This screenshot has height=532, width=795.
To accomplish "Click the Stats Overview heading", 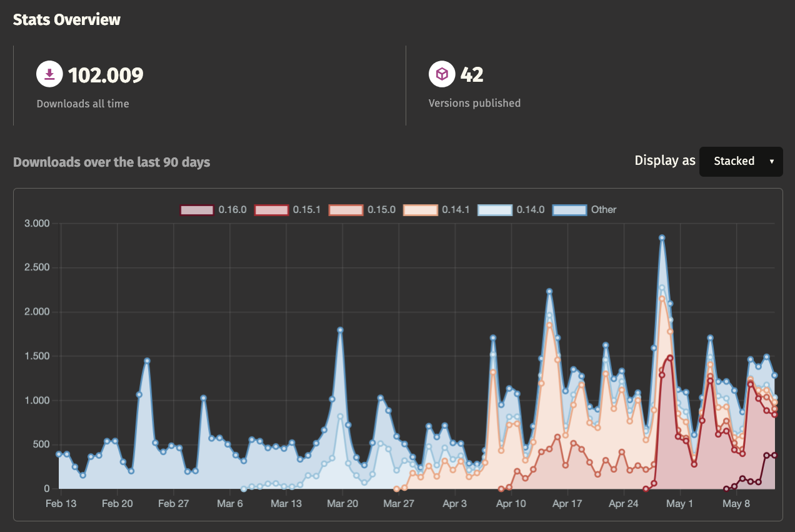I will [67, 19].
